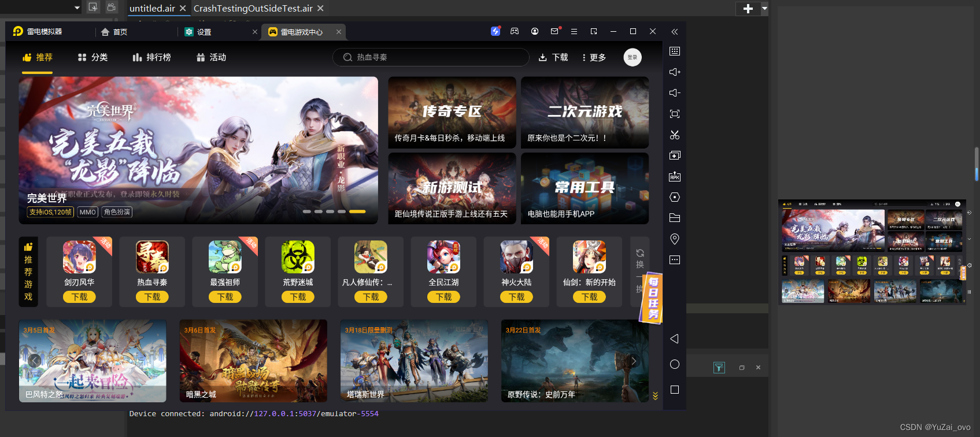The height and width of the screenshot is (437, 980).
Task: Close the 设置 tab
Action: 255,32
